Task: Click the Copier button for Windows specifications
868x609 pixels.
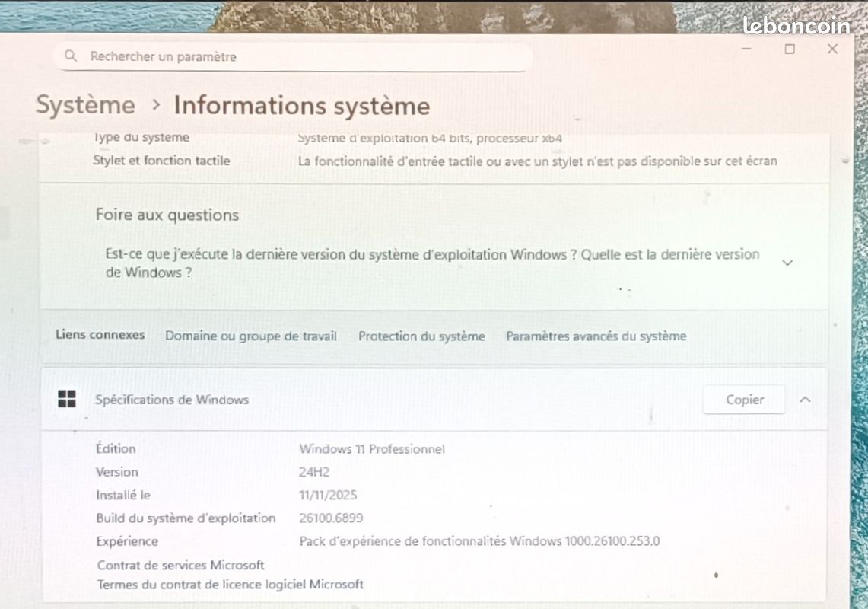Action: pos(744,400)
